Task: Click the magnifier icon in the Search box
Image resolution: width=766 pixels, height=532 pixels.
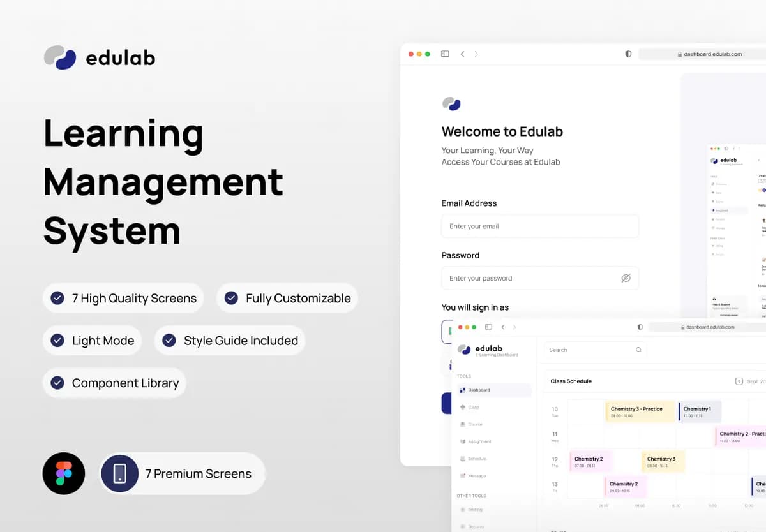Action: (638, 350)
